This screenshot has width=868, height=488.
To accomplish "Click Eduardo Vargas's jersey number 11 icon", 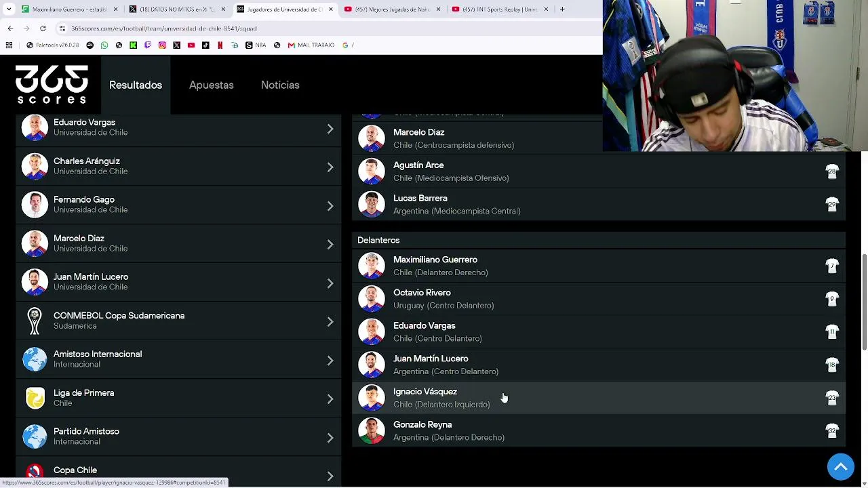I will coord(832,331).
